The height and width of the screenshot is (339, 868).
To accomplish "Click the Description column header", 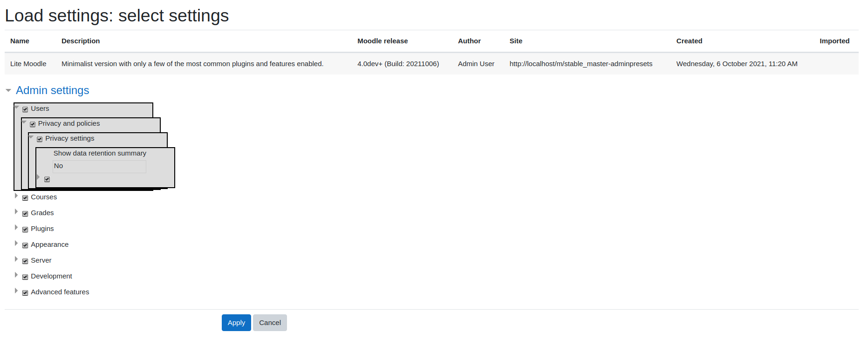I will click(81, 41).
